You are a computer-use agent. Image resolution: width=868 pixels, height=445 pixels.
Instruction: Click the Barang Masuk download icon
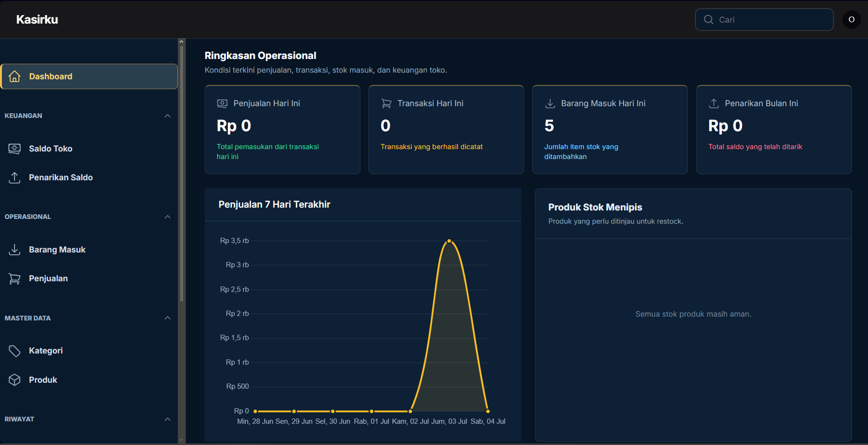pos(15,250)
